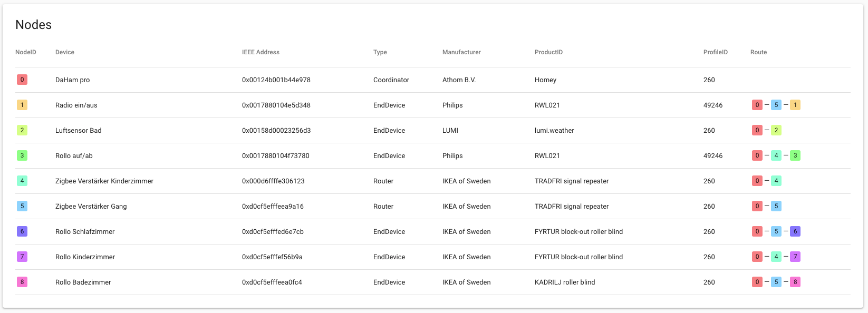Click the teal node 4 badge in Rollo auf/ab route
This screenshot has width=868, height=313.
pos(776,155)
